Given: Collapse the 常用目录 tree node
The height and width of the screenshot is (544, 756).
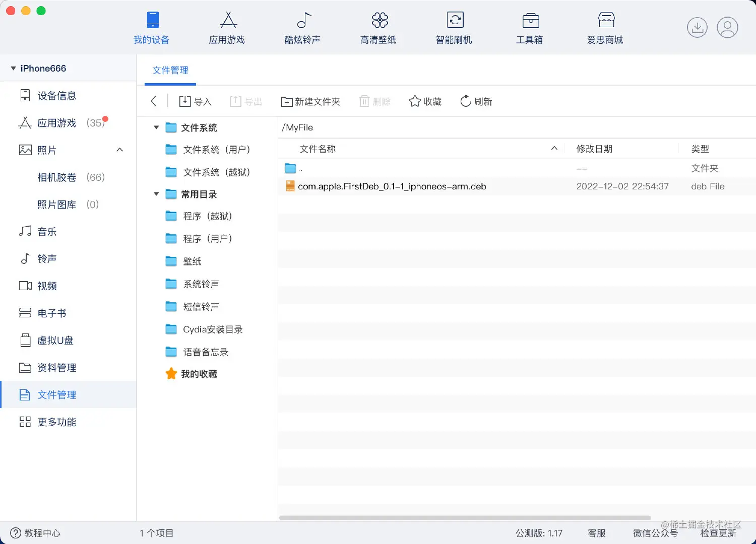Looking at the screenshot, I should tap(156, 194).
